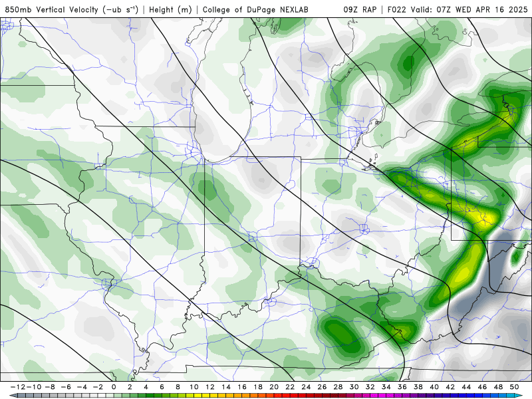The image size is (532, 399).
Task: Select the '44' colorbar tick label
Action: point(466,387)
